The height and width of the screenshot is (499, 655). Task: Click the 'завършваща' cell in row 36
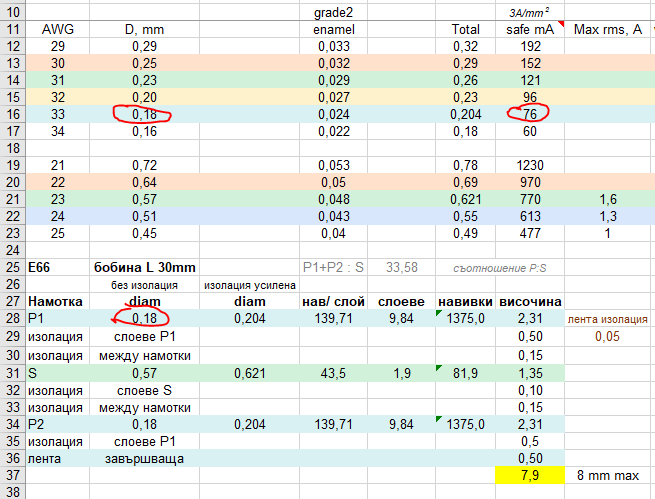141,456
